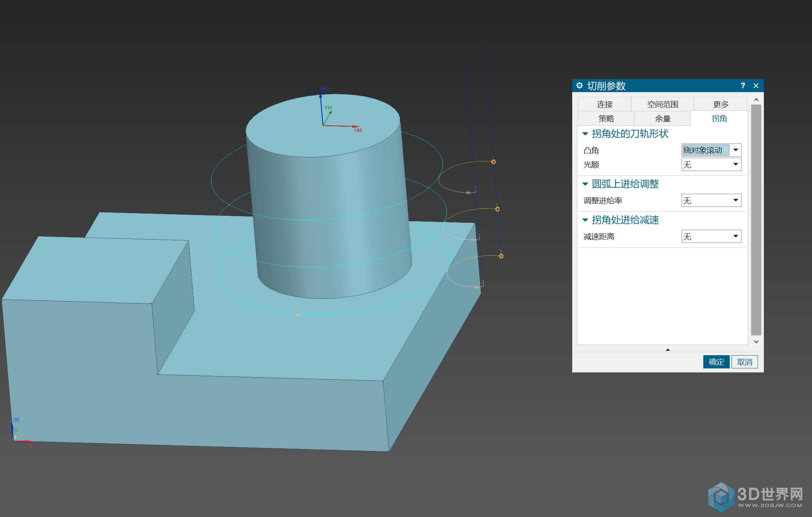The width and height of the screenshot is (812, 517).
Task: Collapse the 圆弧上进给调整 section
Action: pyautogui.click(x=585, y=184)
